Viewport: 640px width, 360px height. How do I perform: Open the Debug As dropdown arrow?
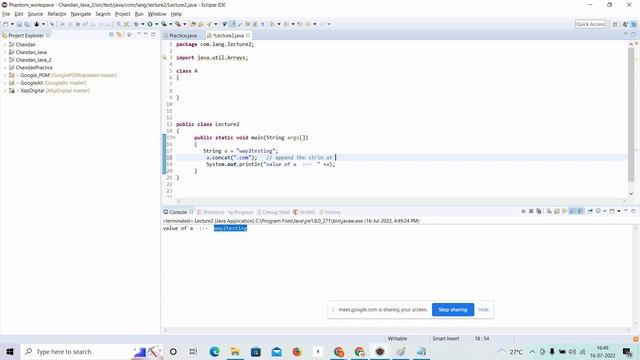tap(142, 24)
